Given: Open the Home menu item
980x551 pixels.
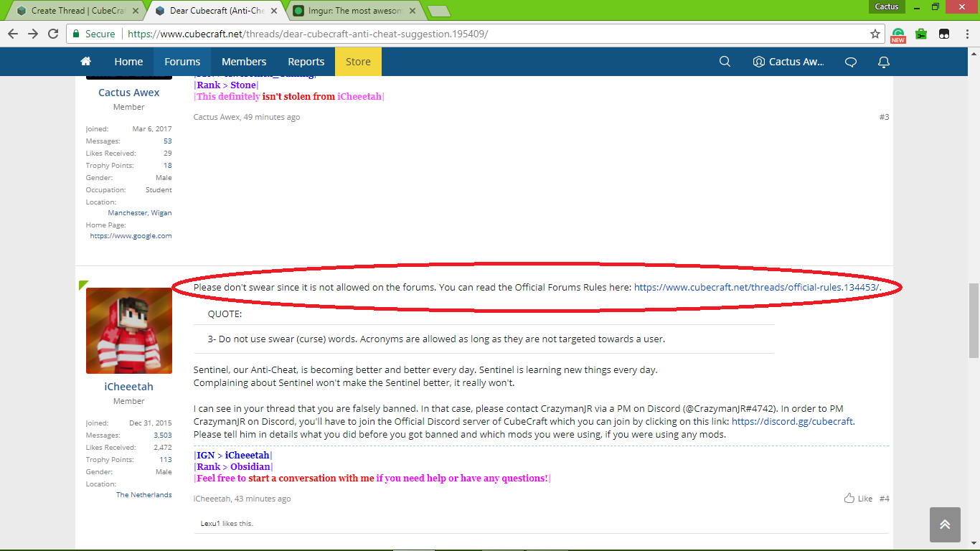Looking at the screenshot, I should [x=128, y=62].
